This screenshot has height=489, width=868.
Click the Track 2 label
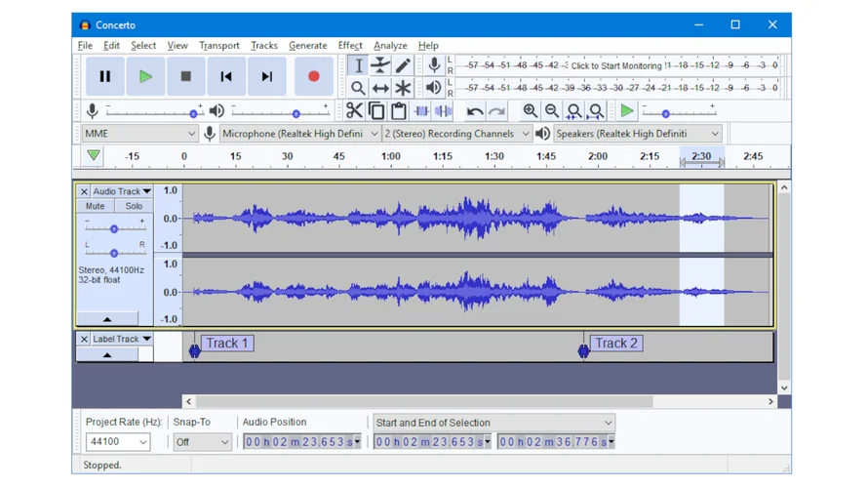coord(615,344)
